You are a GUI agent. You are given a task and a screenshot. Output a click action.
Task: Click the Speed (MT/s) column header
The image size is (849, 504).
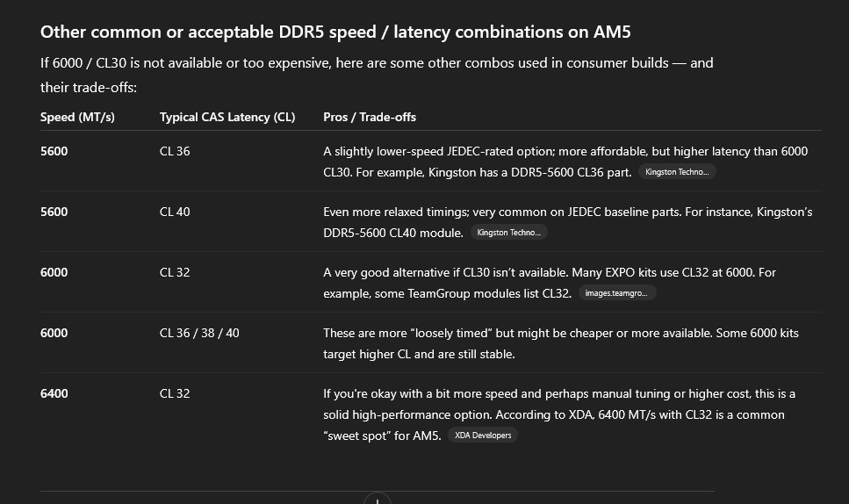click(x=77, y=117)
